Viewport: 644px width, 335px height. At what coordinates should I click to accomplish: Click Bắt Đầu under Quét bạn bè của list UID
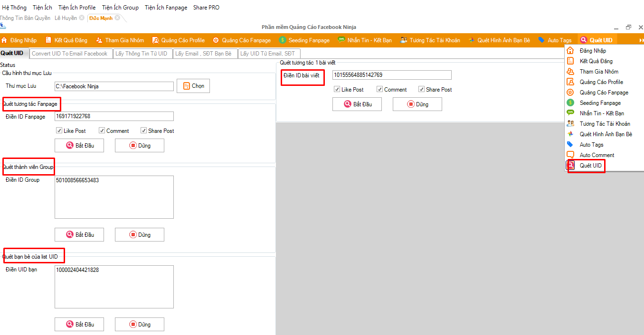click(x=79, y=325)
